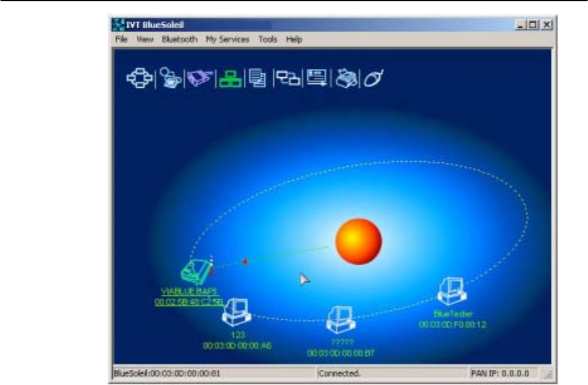Open the Bluetooth menu

click(179, 39)
